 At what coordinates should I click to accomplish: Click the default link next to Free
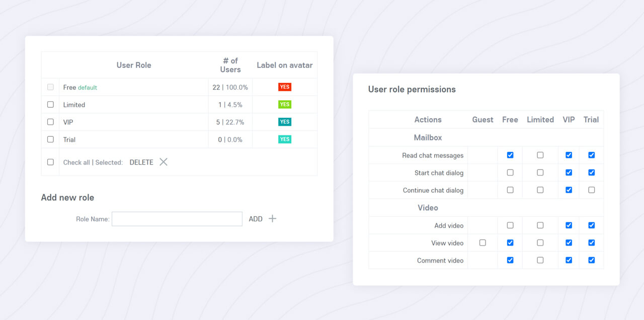tap(88, 88)
